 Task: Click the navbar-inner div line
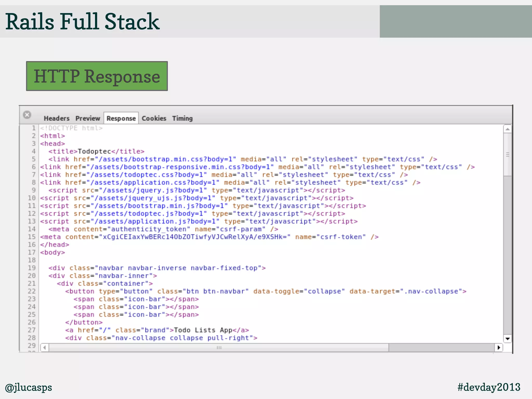coord(103,276)
